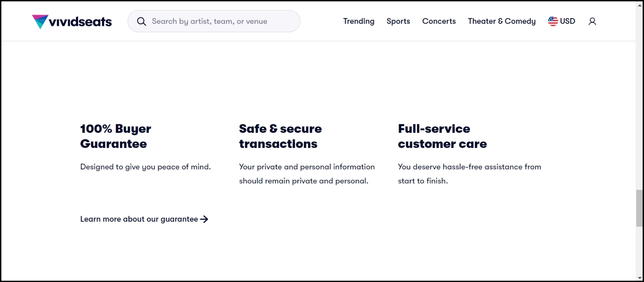Screen dimensions: 644x282
Task: Open the Trending menu
Action: point(359,21)
